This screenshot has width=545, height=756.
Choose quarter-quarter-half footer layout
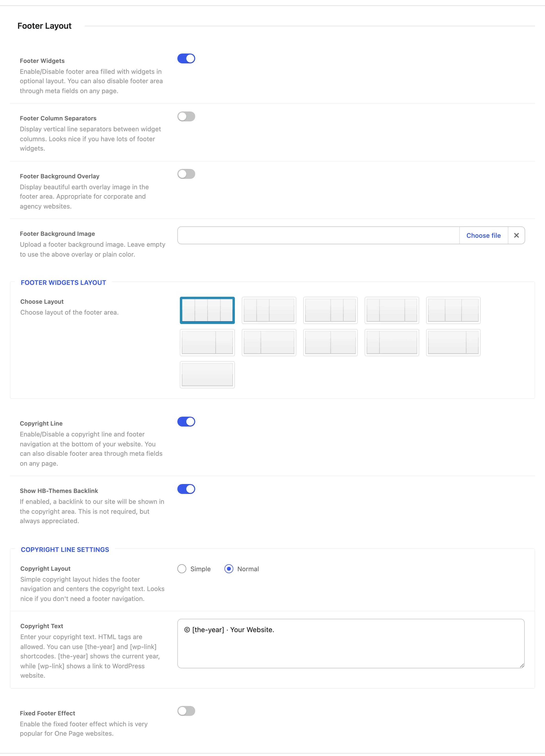coord(269,310)
